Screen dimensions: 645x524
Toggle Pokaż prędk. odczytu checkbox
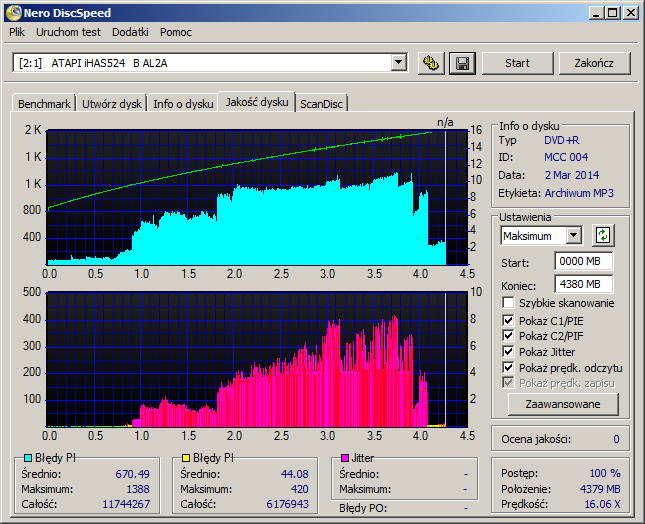[508, 367]
